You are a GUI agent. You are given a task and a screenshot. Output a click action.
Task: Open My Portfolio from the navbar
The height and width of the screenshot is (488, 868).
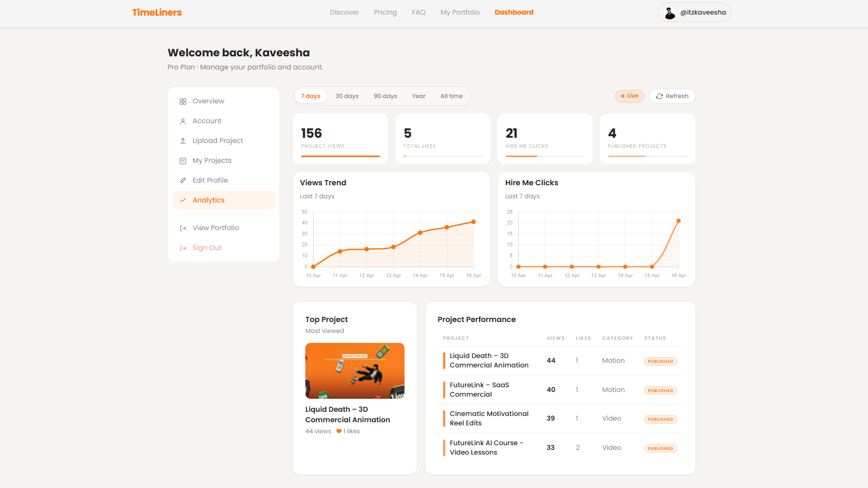point(460,13)
